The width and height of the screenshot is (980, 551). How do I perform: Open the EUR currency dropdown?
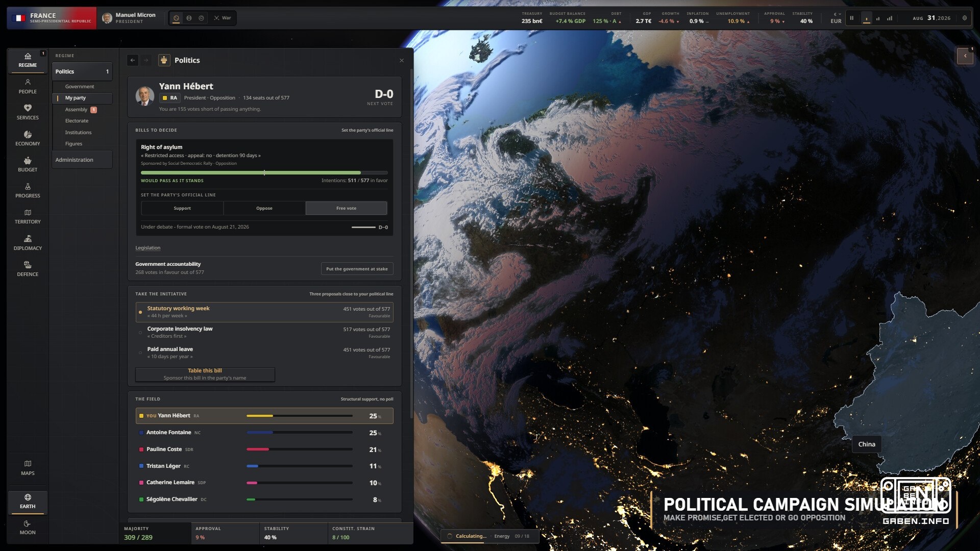(836, 18)
